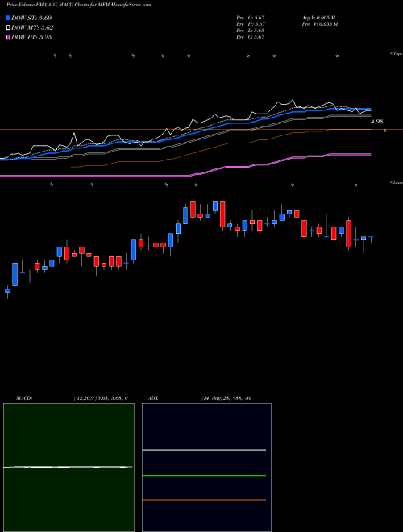Click the 'Pre C: 5.67' value
This screenshot has height=532, width=403.
(x=251, y=37)
